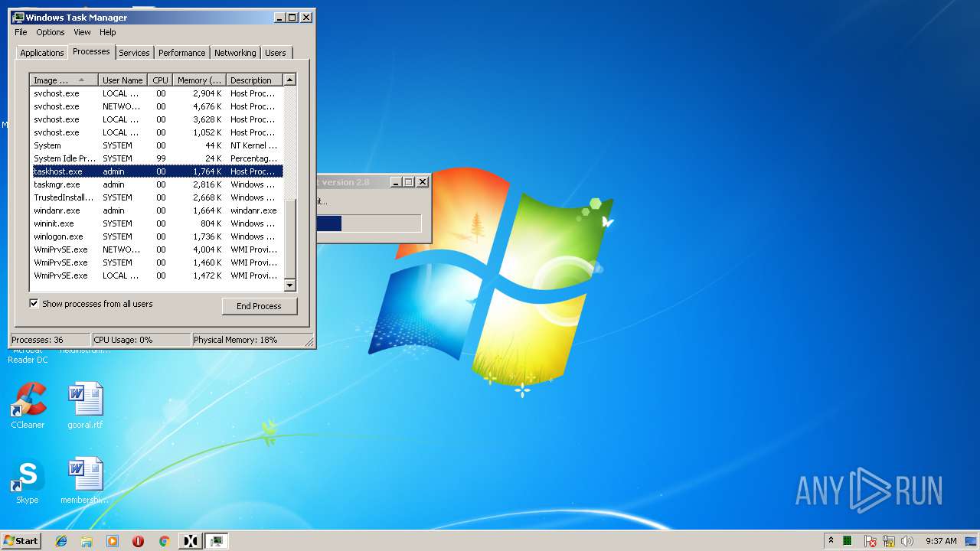Sort processes by Image Name column
The width and height of the screenshot is (980, 551).
(64, 80)
